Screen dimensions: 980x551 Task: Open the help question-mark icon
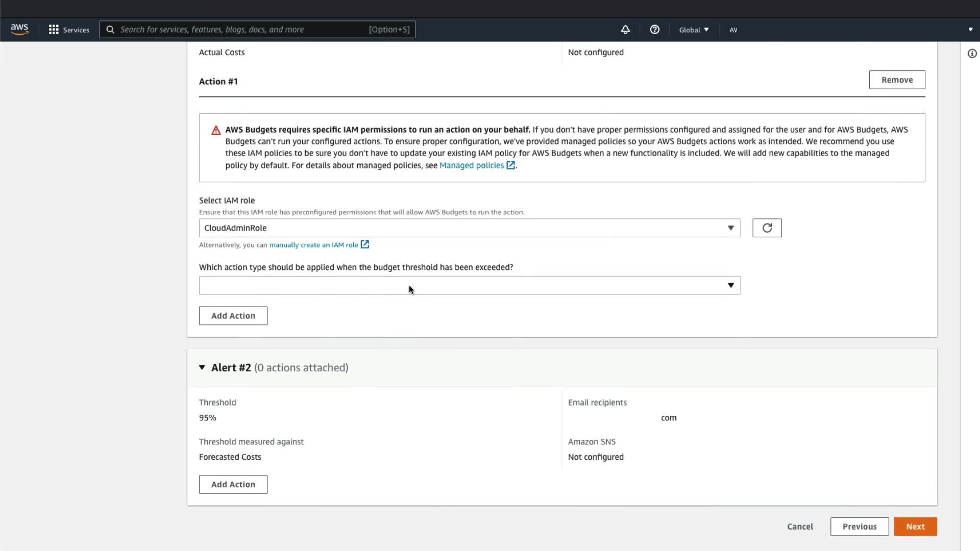pos(654,30)
